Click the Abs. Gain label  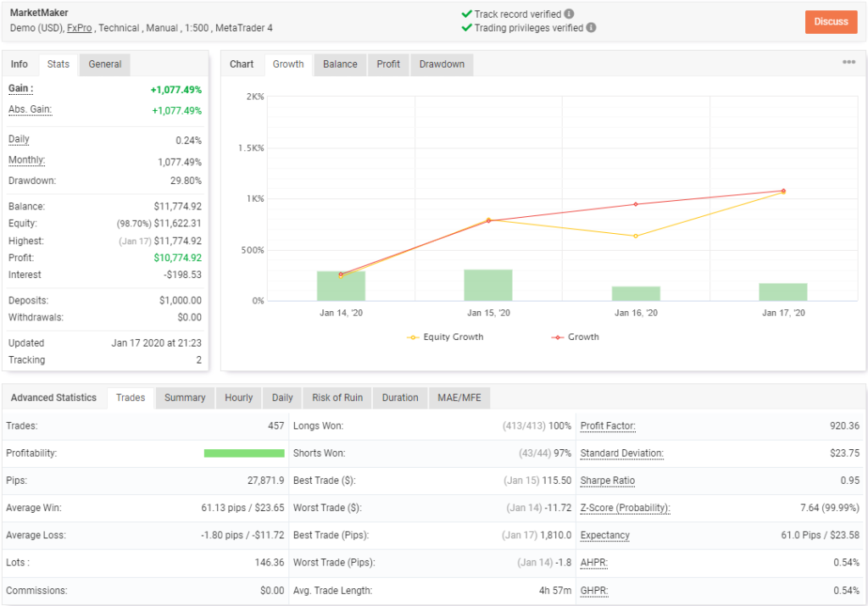[x=30, y=109]
